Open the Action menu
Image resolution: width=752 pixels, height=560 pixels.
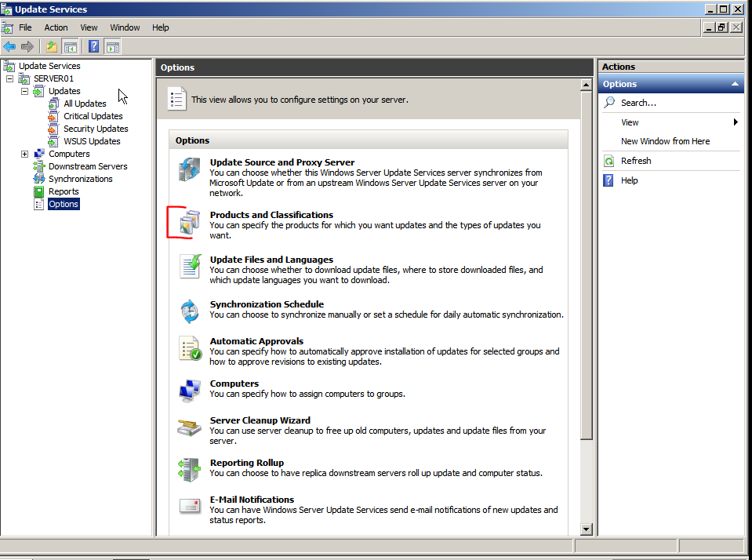pos(56,27)
